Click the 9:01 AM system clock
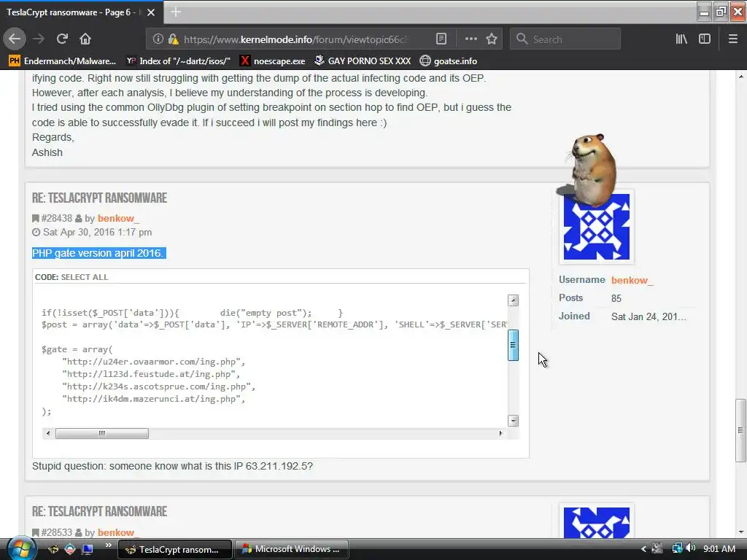 tap(719, 549)
